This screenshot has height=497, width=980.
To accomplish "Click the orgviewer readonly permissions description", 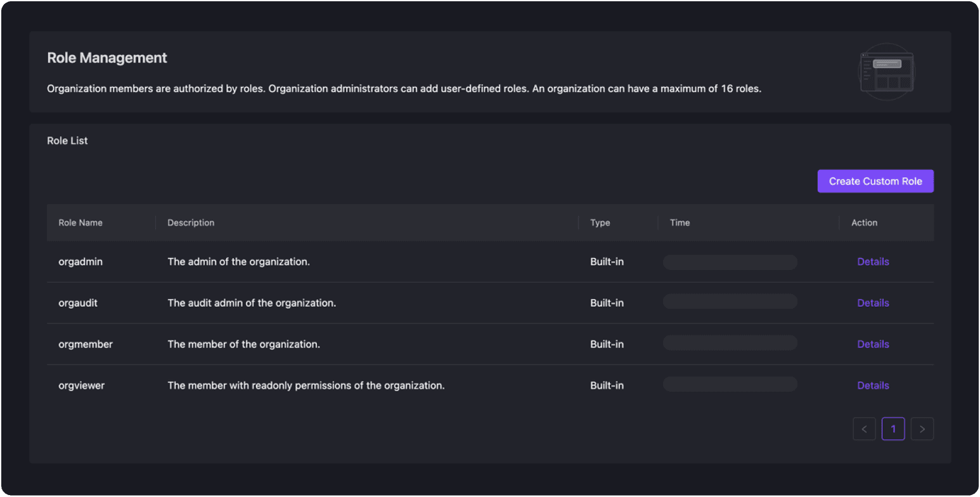I will [306, 385].
